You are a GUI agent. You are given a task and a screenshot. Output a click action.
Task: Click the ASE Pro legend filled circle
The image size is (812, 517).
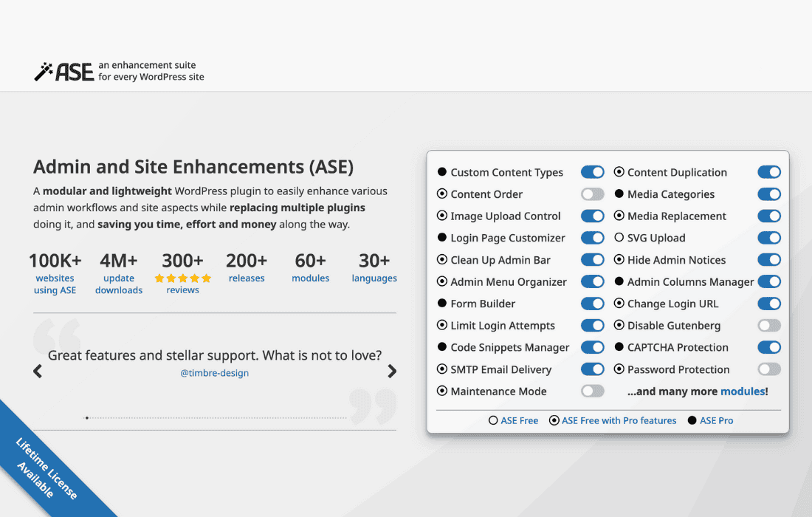point(692,420)
